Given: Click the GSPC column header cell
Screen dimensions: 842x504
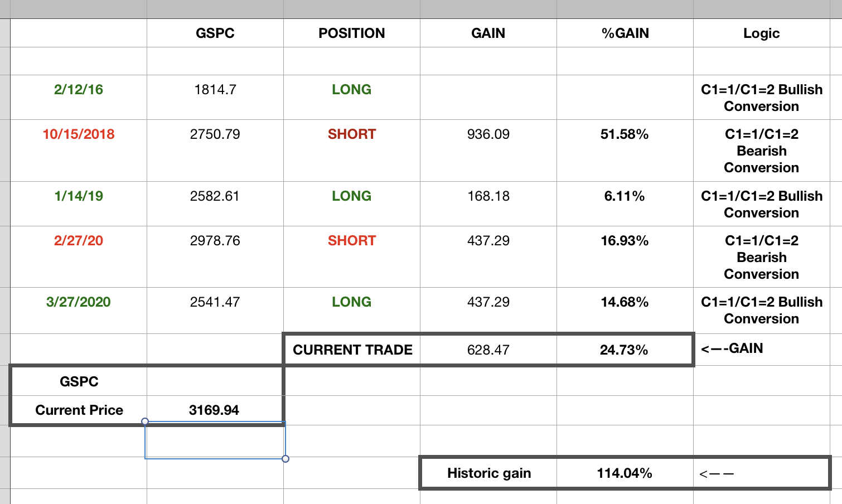Looking at the screenshot, I should coord(215,33).
